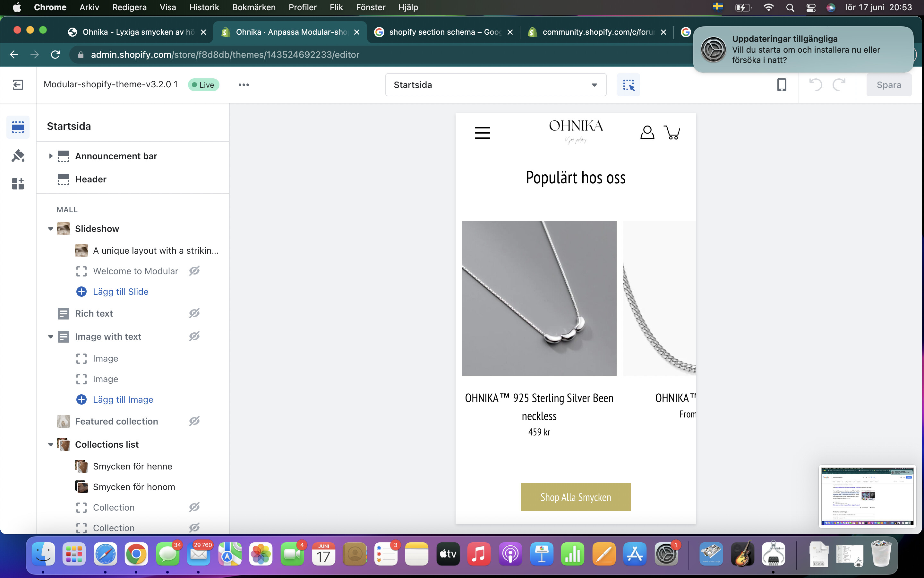924x578 pixels.
Task: Expand the Announcement bar section
Action: point(50,156)
